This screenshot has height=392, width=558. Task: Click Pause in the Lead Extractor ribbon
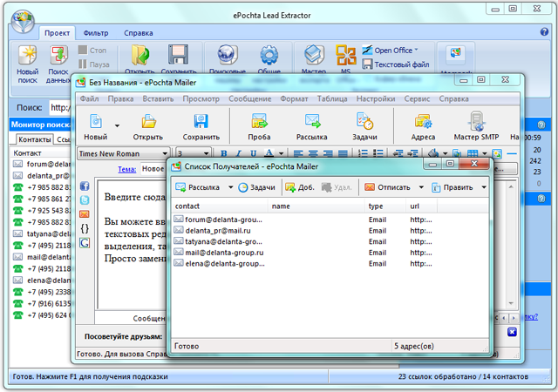[x=94, y=64]
